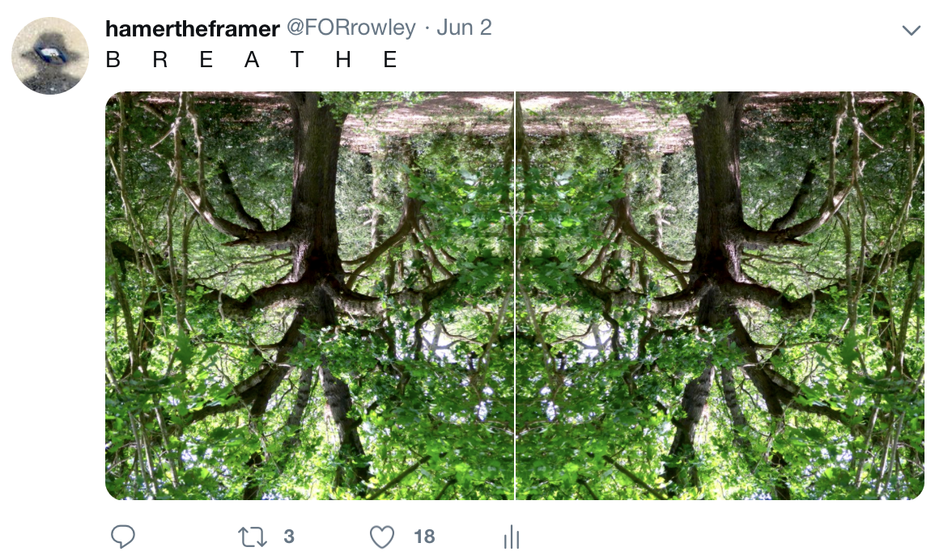
Task: Click the like count of 18
Action: 424,537
